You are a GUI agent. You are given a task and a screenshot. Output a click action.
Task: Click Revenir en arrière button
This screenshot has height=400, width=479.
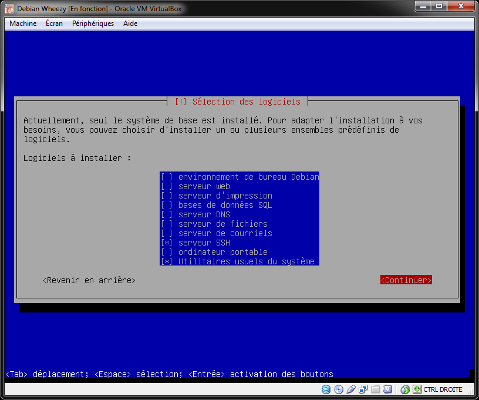pos(89,280)
